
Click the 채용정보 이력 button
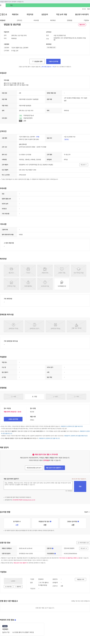point(81,579)
